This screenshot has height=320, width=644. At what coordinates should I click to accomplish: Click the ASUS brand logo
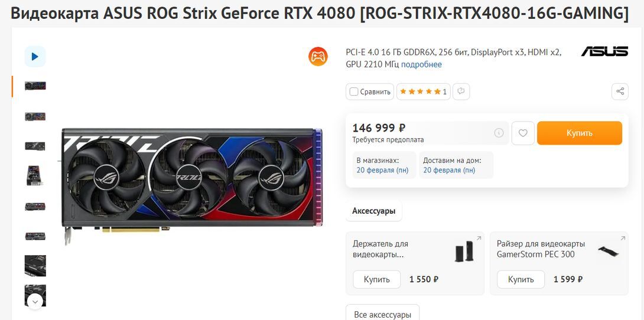coord(604,52)
